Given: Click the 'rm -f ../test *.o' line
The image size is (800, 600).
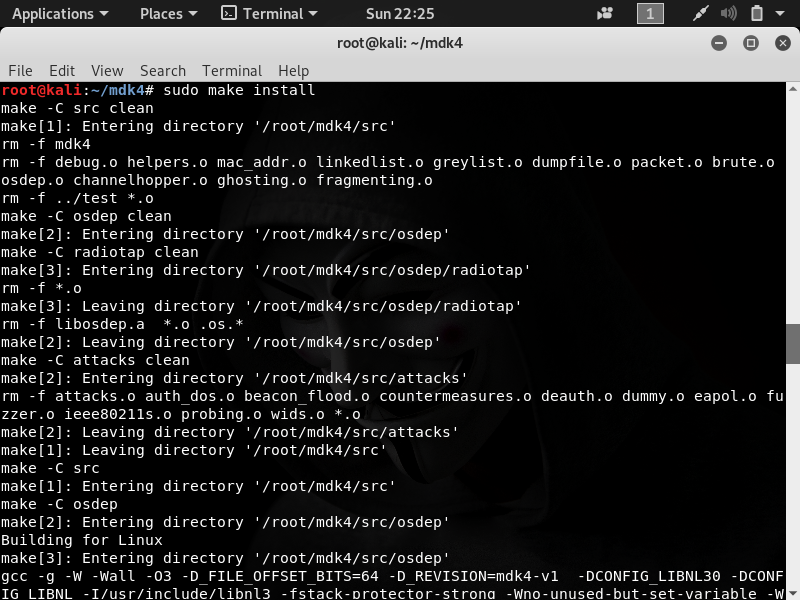Looking at the screenshot, I should 77,198.
